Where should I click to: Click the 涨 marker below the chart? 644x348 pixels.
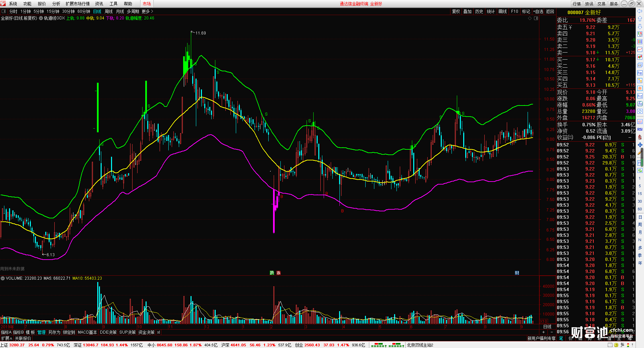click(278, 273)
